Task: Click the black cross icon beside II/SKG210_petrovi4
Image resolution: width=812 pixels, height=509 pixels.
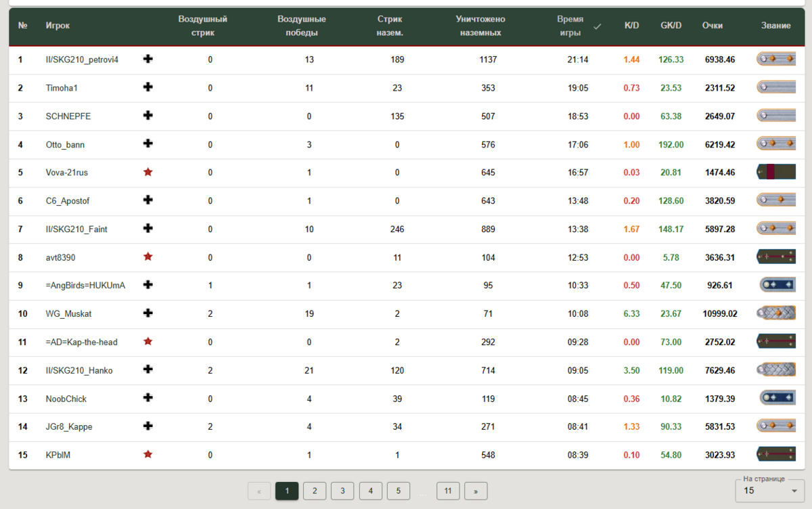Action: (148, 60)
